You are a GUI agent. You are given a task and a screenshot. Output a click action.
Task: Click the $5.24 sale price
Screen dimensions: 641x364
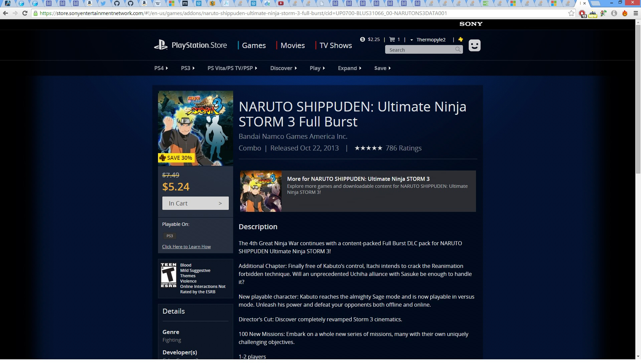click(x=176, y=187)
